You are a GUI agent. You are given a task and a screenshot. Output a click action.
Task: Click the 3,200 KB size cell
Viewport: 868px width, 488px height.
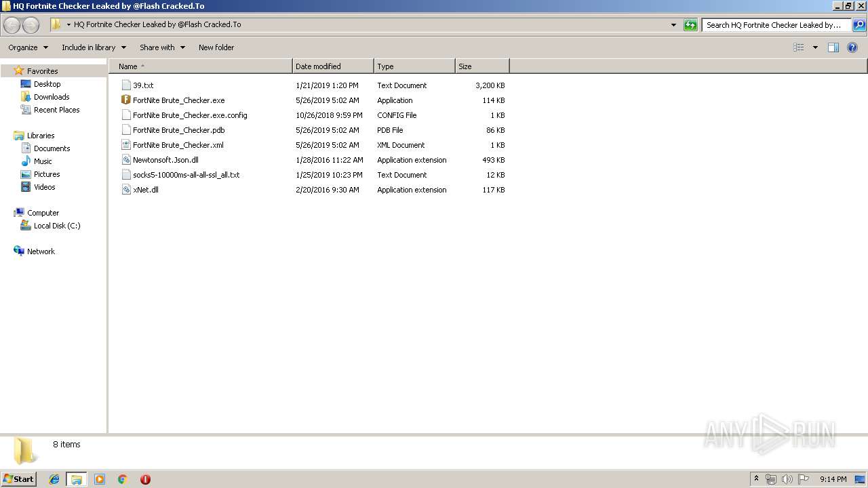(x=490, y=85)
